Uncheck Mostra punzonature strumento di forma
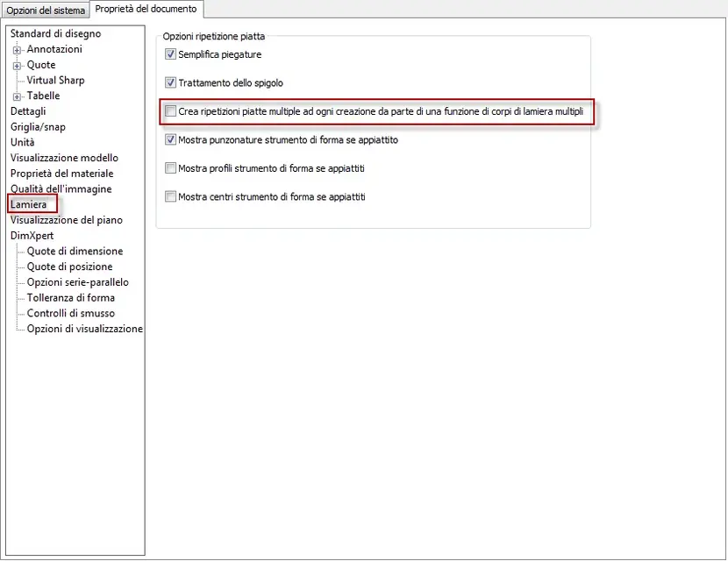Screen dimensions: 728x561 (170, 139)
